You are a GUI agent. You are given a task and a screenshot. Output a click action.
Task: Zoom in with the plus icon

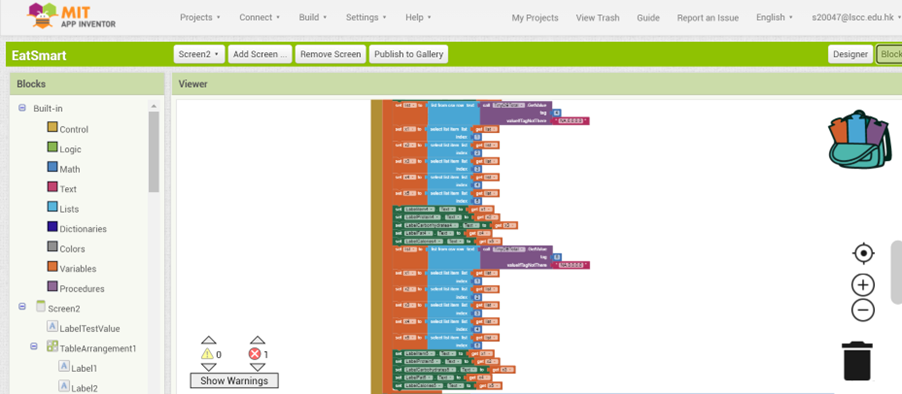(x=863, y=285)
